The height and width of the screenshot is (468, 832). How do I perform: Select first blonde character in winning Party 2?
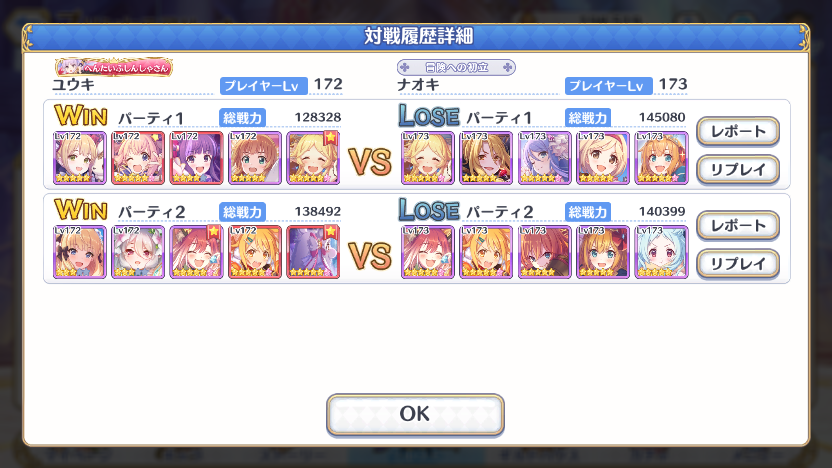click(80, 252)
